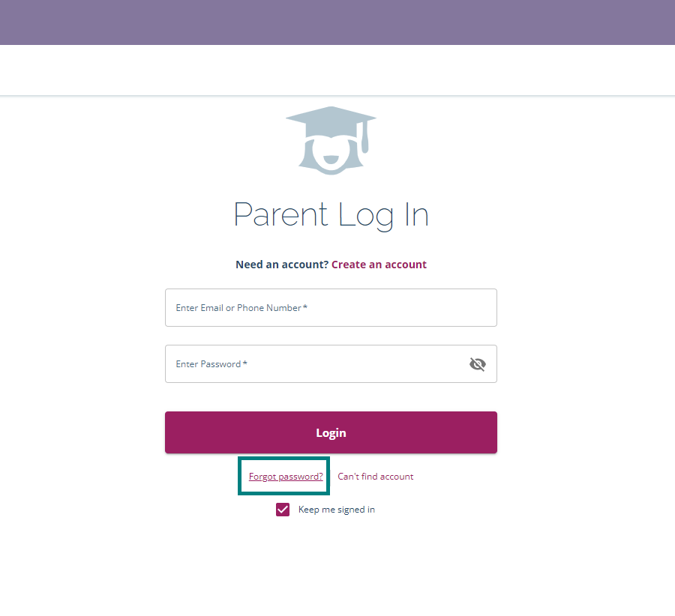Toggle password visibility with the eye icon
The height and width of the screenshot is (616, 675).
click(478, 364)
